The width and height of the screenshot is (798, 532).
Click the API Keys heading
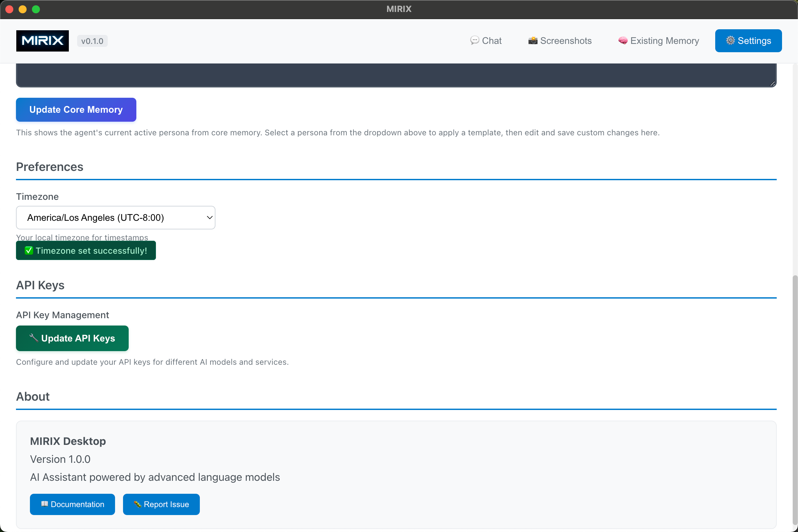[40, 285]
